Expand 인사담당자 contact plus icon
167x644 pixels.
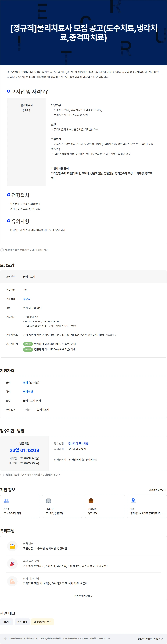pyautogui.click(x=96, y=460)
